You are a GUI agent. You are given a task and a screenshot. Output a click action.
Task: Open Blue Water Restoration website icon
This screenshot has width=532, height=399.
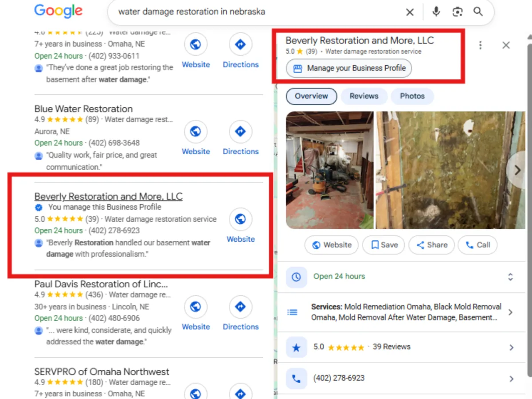[x=196, y=131]
